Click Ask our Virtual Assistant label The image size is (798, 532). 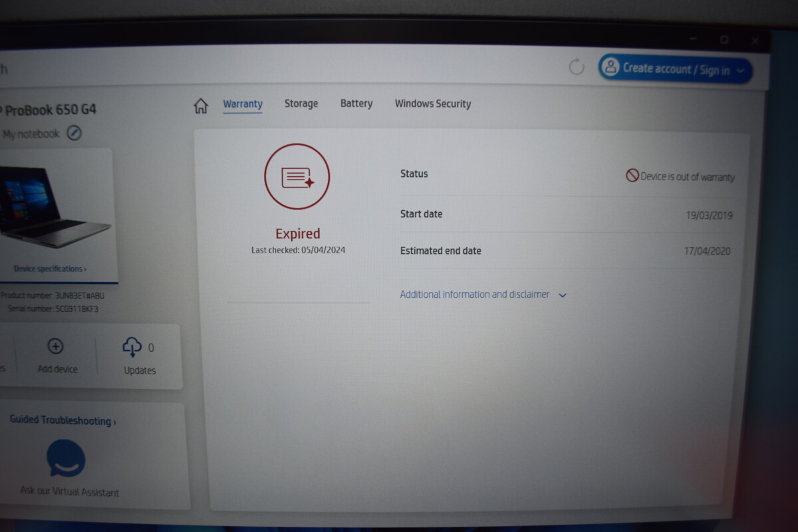tap(70, 492)
